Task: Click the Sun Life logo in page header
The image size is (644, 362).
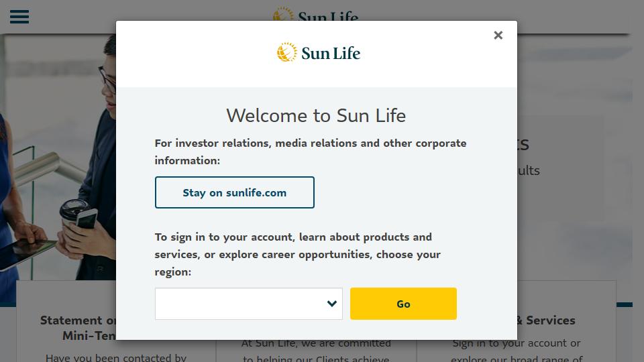Action: click(x=315, y=15)
